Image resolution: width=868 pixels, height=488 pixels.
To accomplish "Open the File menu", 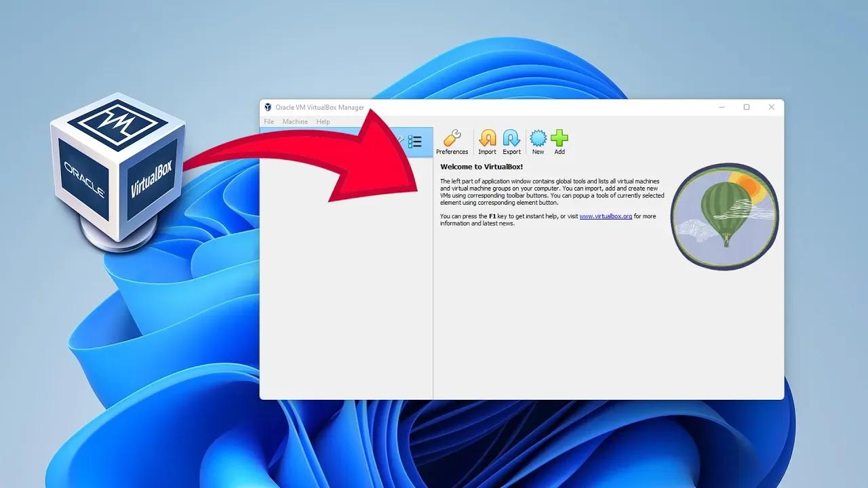I will [269, 121].
